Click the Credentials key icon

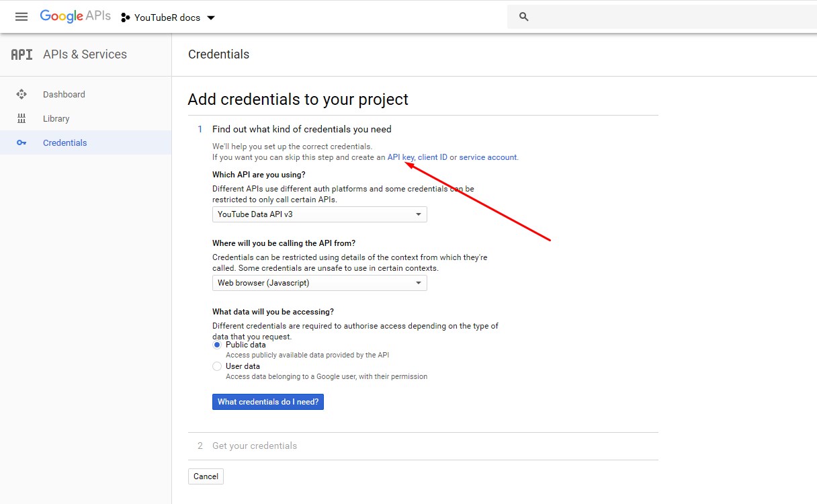point(21,143)
